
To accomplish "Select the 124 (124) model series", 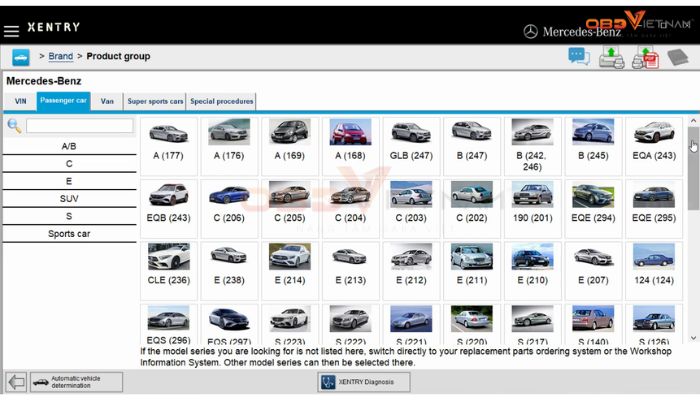I will pos(654,271).
